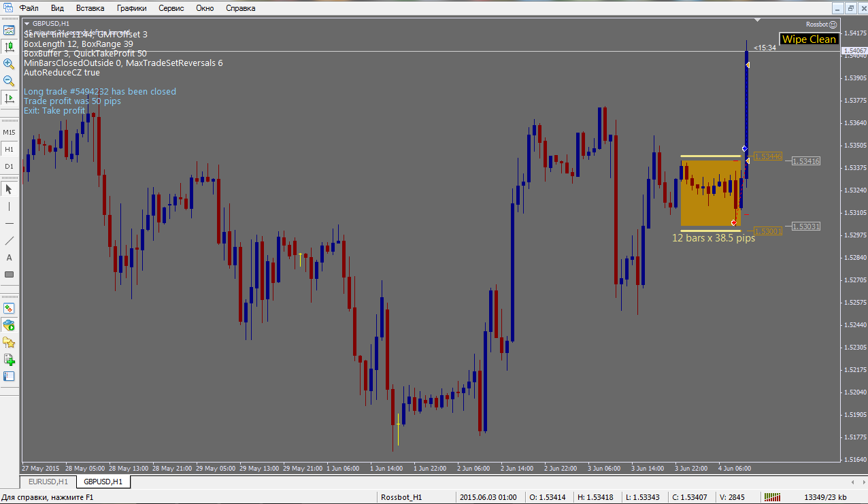Switch to M15 timeframe
Image resolution: width=868 pixels, height=504 pixels.
[x=9, y=132]
